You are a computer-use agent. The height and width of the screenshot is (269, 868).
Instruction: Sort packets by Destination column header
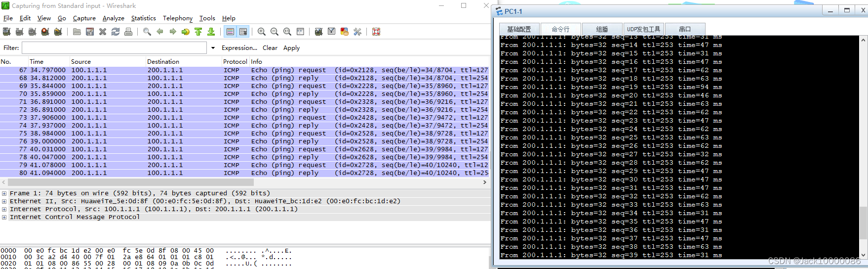(x=184, y=62)
